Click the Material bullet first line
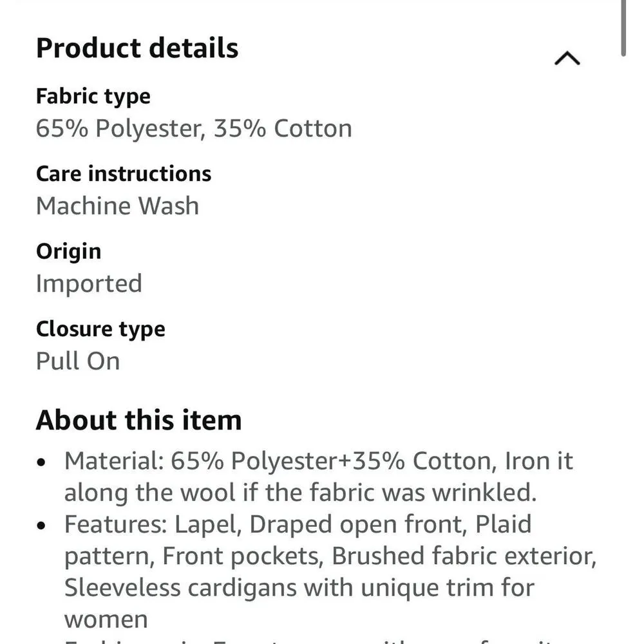Image resolution: width=644 pixels, height=644 pixels. (x=318, y=461)
